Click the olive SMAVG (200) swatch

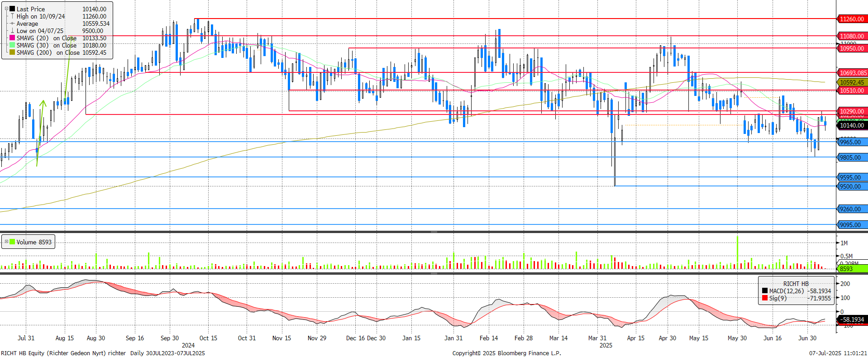click(x=13, y=52)
